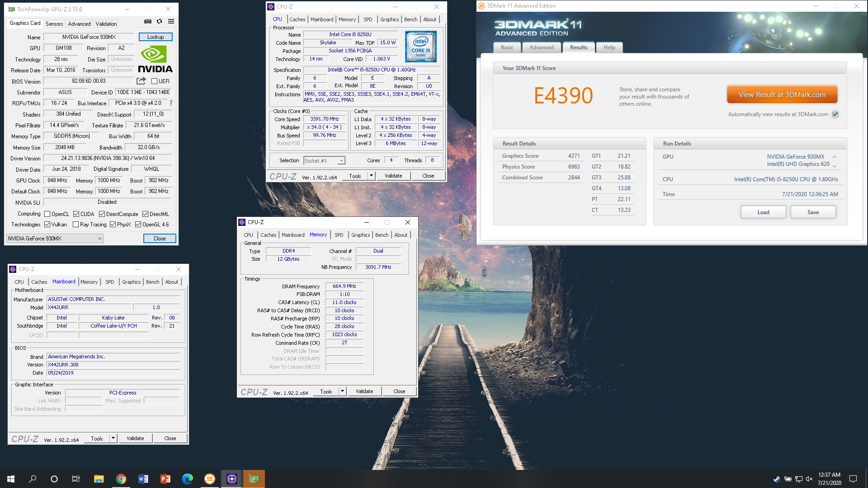The width and height of the screenshot is (868, 488).
Task: Open Microsoft Edge from the taskbar
Action: click(x=187, y=479)
